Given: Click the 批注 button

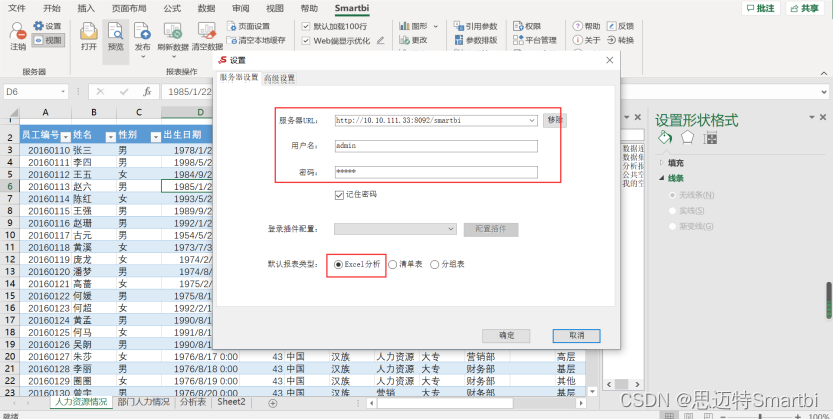Looking at the screenshot, I should tap(760, 8).
